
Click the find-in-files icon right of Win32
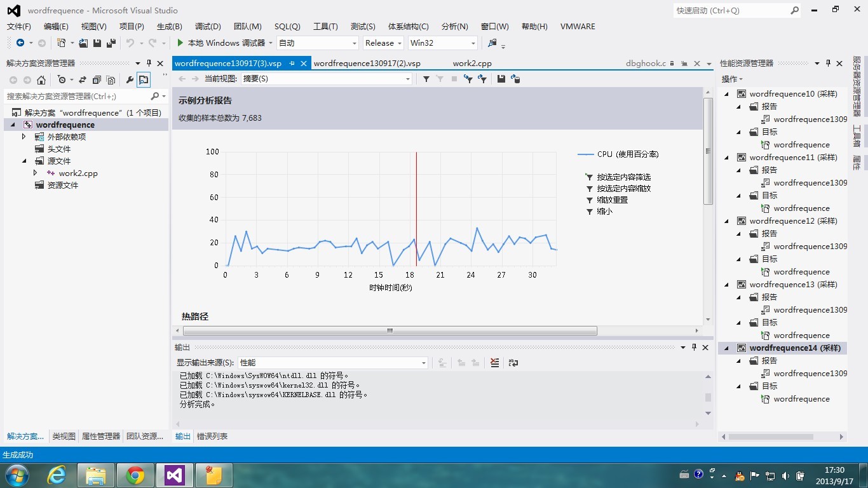tap(492, 43)
